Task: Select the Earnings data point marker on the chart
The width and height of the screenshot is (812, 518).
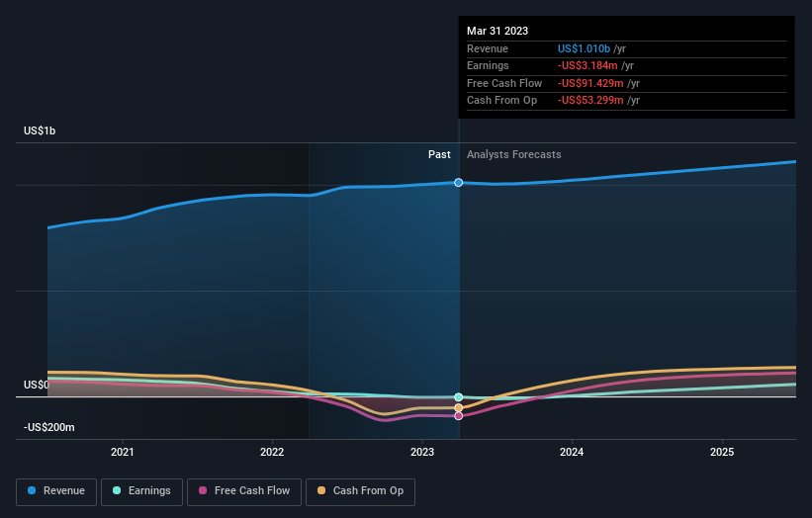Action: pos(458,397)
